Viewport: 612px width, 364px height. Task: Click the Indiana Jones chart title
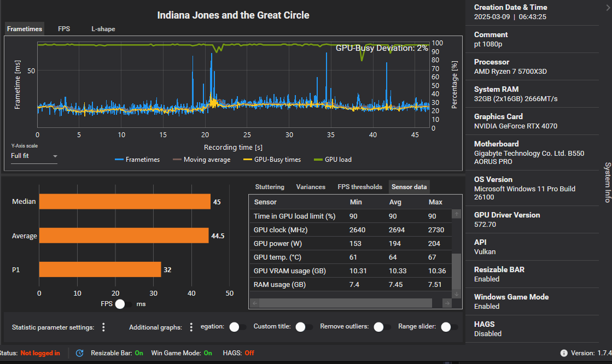pos(233,15)
